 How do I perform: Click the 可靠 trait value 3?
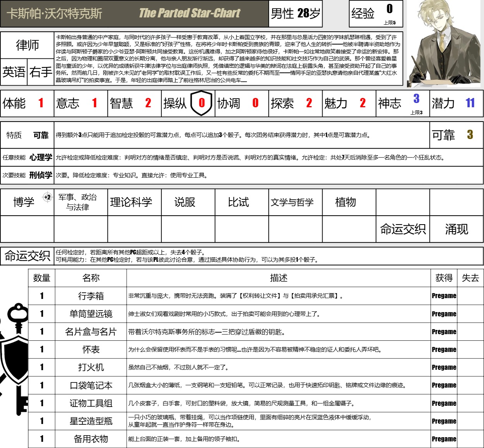[470, 135]
